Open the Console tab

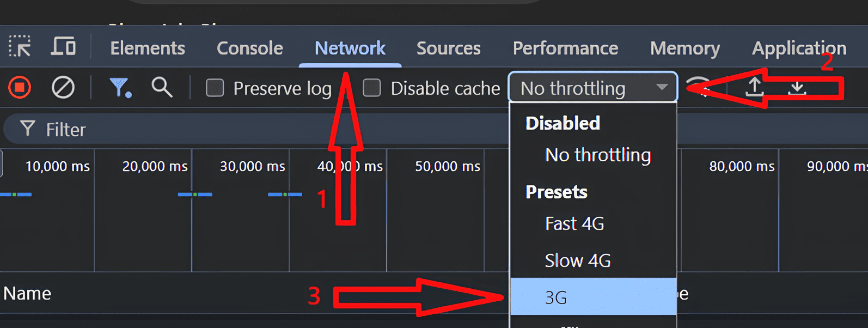(x=249, y=48)
